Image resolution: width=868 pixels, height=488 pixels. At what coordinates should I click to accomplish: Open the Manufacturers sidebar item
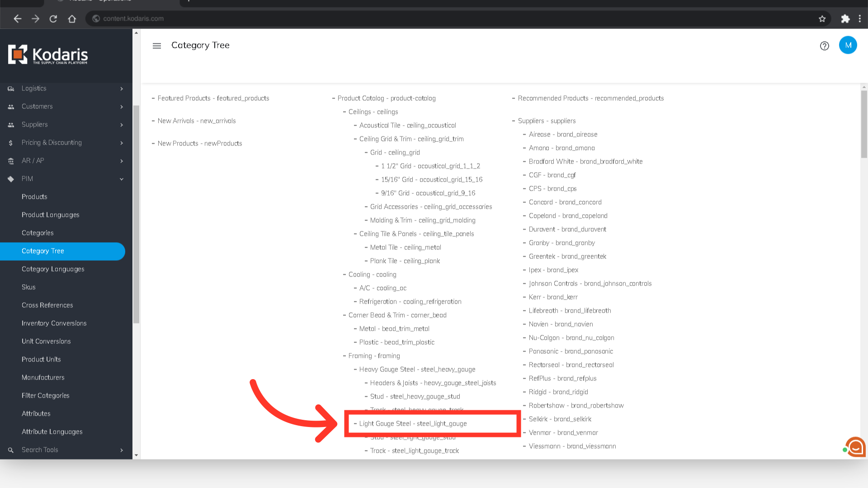pyautogui.click(x=43, y=378)
